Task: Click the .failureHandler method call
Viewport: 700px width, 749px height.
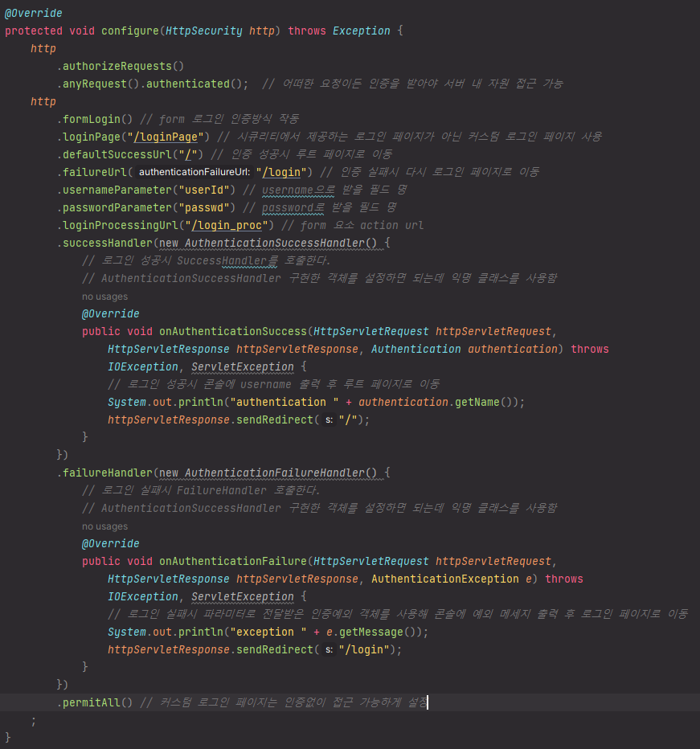Action: [x=108, y=473]
